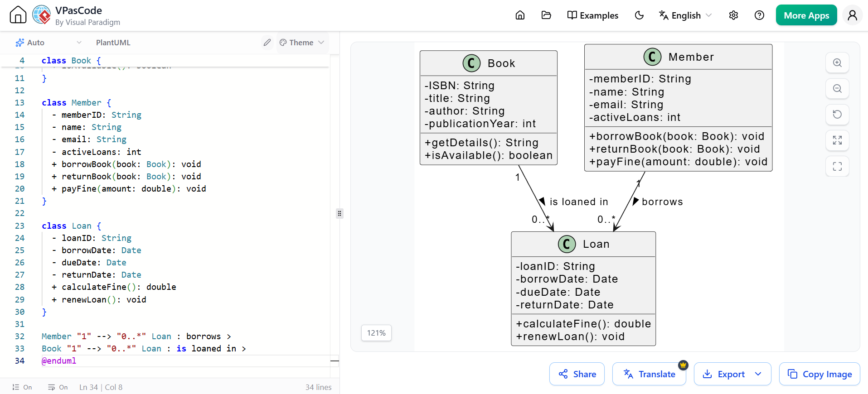
Task: Click line number 20 in the gutter
Action: pos(19,189)
